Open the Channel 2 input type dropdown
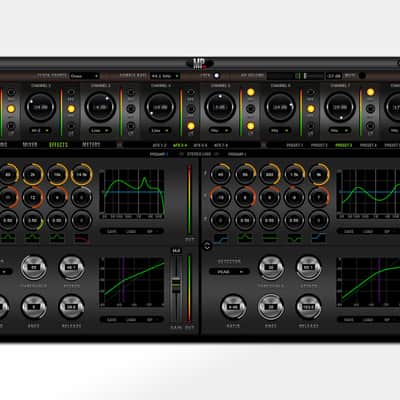The image size is (400, 400). click(41, 130)
